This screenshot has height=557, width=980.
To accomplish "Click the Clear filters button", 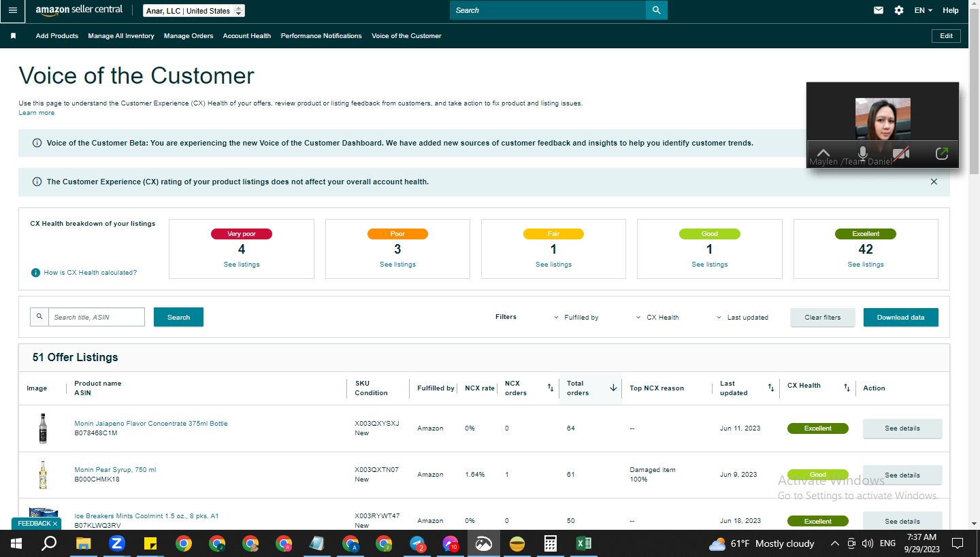I will [x=823, y=317].
